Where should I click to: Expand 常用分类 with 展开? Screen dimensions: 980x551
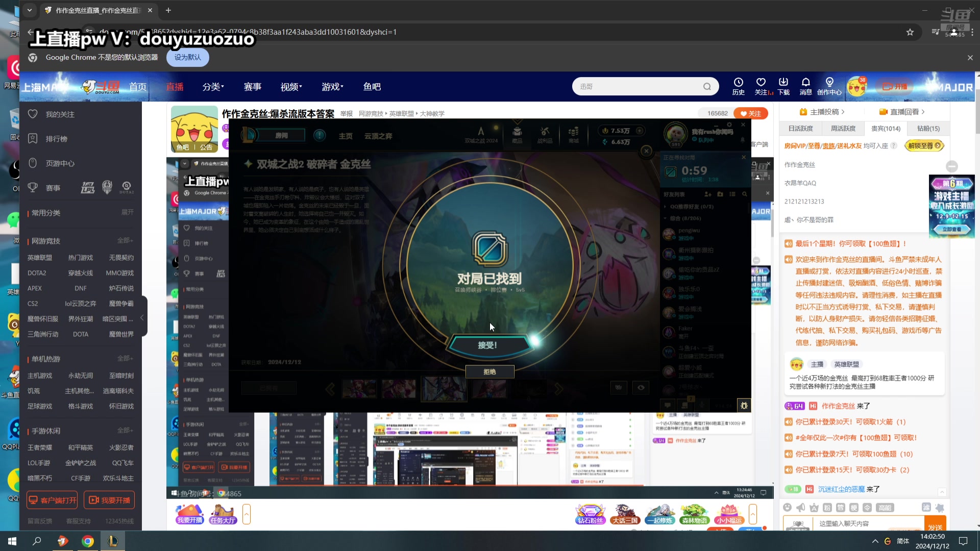click(x=128, y=212)
